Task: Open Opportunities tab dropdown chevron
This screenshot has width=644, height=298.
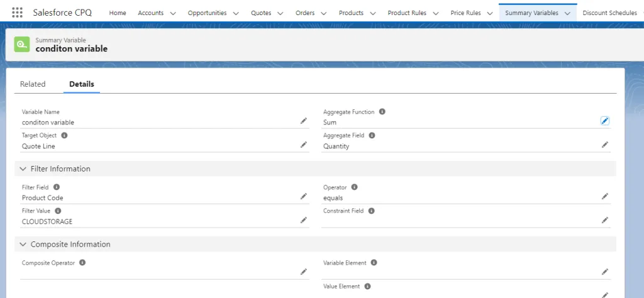Action: coord(236,13)
